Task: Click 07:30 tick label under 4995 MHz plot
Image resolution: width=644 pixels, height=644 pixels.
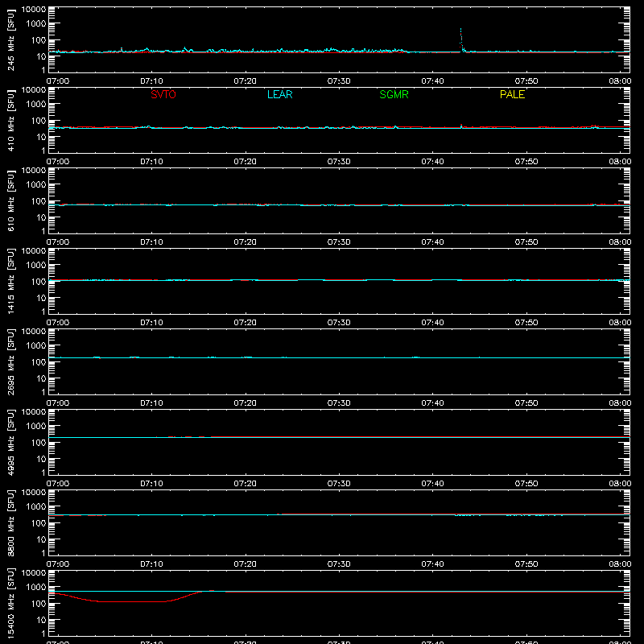Action: pos(339,484)
